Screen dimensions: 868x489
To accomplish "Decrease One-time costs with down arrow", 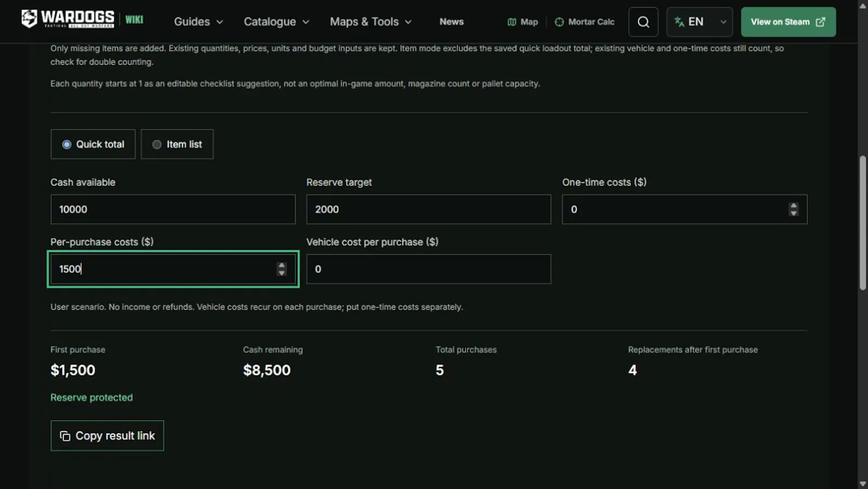I will (x=794, y=213).
